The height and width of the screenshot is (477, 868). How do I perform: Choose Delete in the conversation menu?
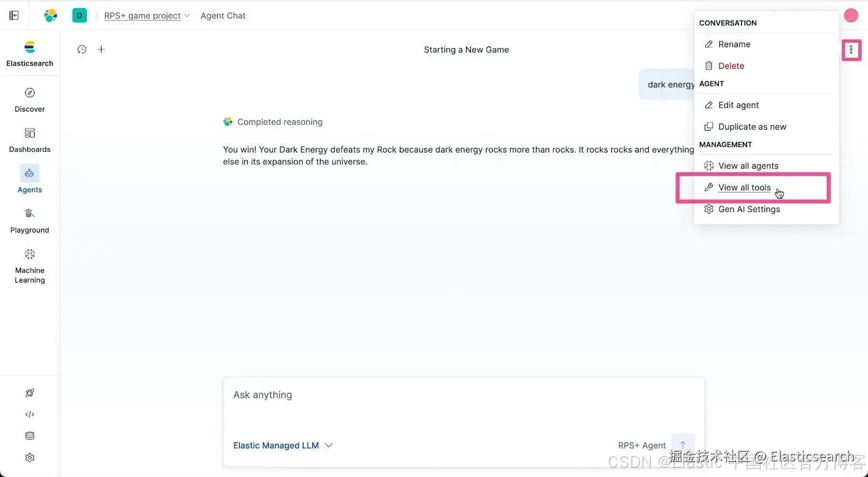pyautogui.click(x=731, y=66)
